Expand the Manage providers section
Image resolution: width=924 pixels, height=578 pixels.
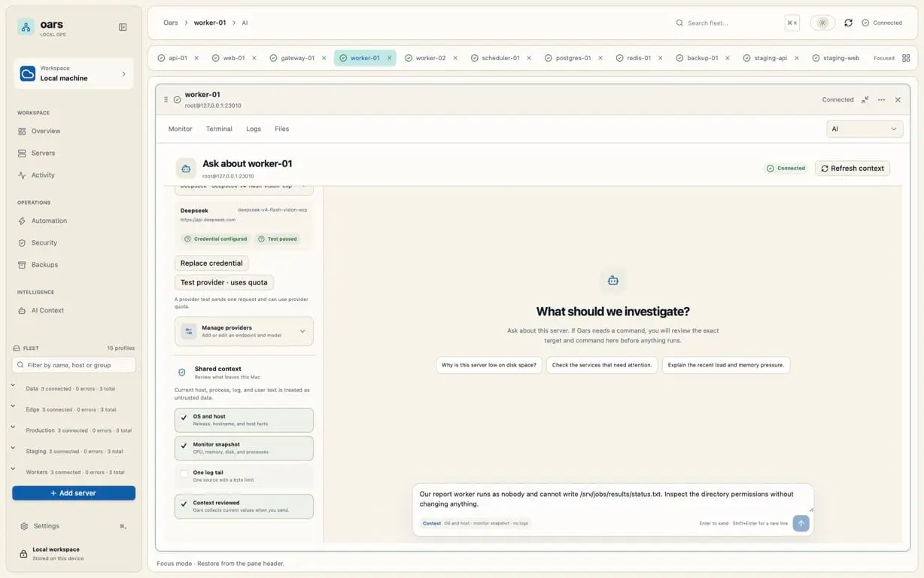(244, 331)
